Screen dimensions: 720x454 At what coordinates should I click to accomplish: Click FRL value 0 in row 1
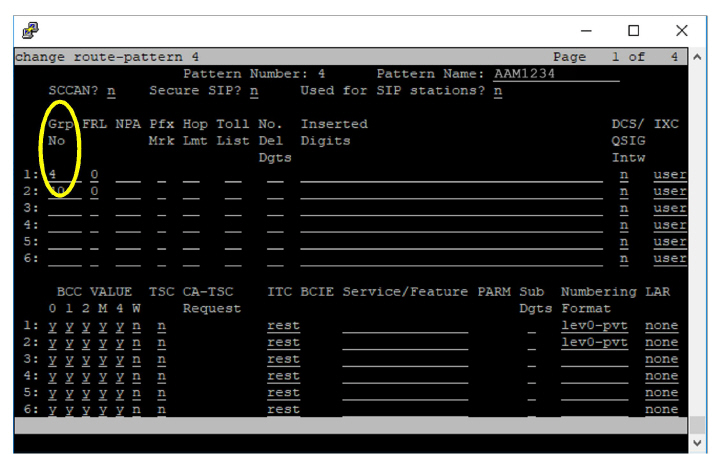pos(94,175)
